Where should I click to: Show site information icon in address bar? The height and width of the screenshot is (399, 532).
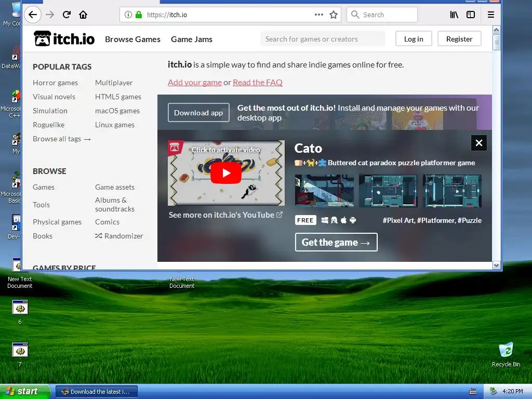128,15
